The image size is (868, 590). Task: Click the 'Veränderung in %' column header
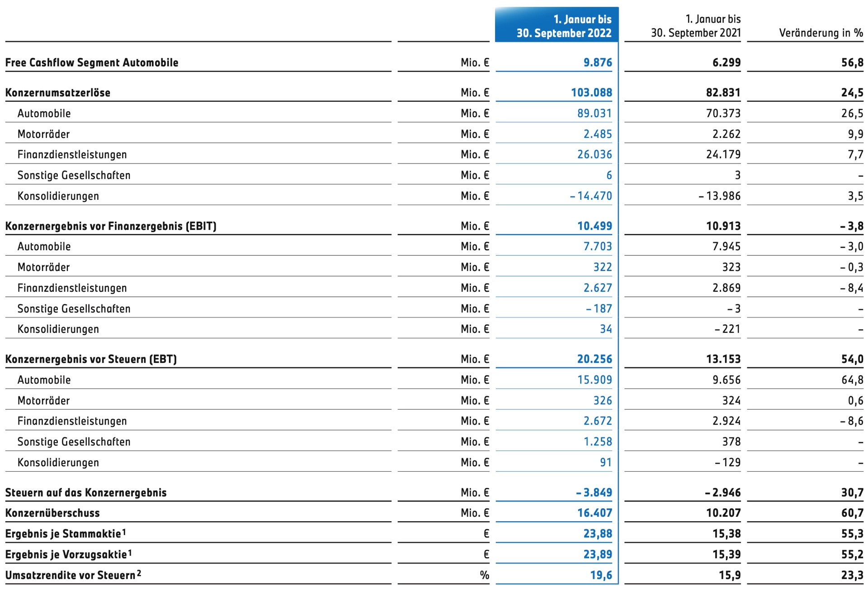pyautogui.click(x=821, y=33)
